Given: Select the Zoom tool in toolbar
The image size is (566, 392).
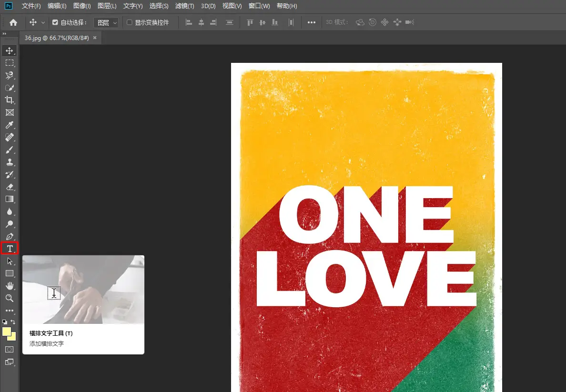Looking at the screenshot, I should (x=10, y=298).
